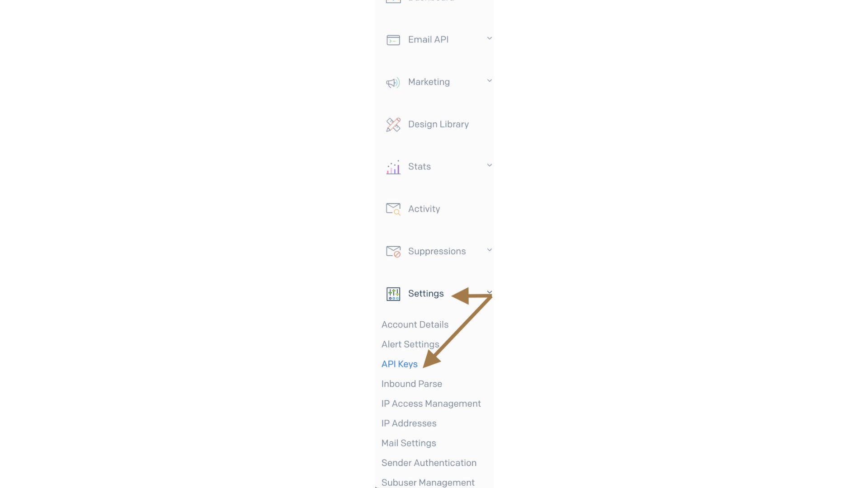Navigate to Inbound Parse settings

coord(411,384)
